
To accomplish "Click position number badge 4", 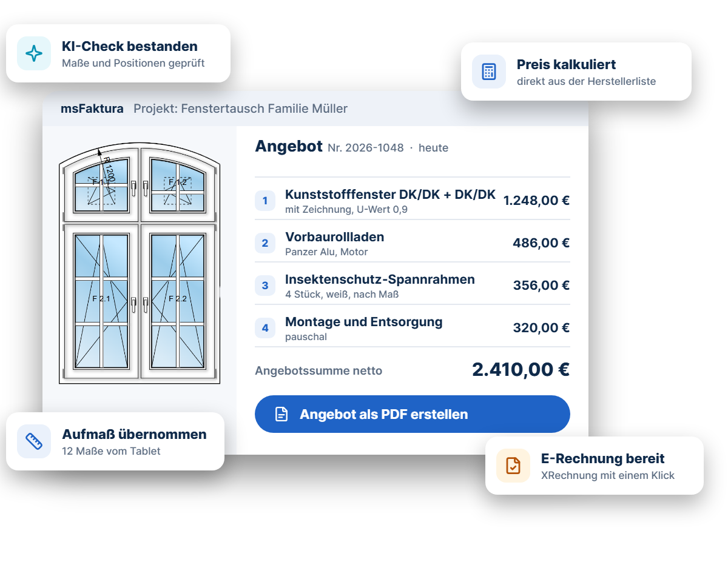I will pyautogui.click(x=265, y=328).
